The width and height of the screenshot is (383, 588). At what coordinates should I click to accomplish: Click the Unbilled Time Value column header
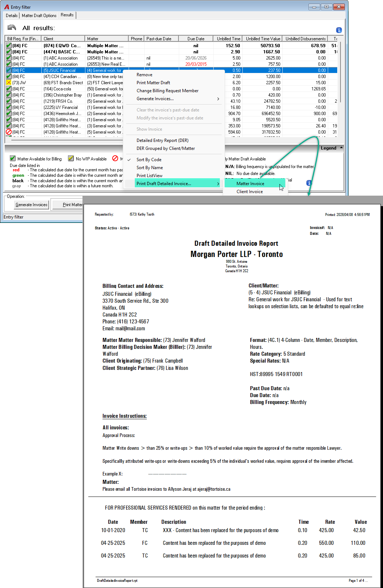[x=263, y=39]
